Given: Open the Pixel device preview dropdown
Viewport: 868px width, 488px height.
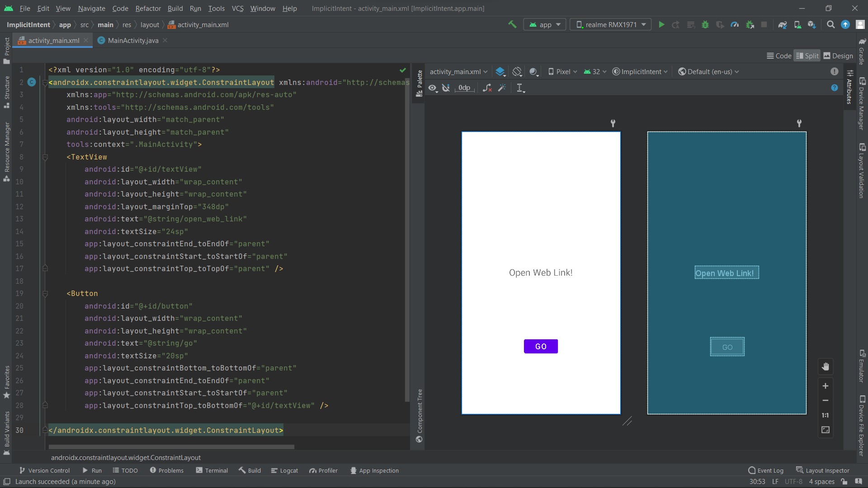Looking at the screenshot, I should 563,72.
